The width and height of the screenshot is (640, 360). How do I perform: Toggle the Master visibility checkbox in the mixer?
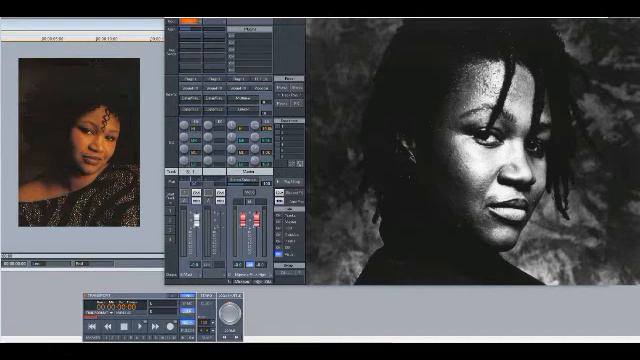pyautogui.click(x=278, y=222)
